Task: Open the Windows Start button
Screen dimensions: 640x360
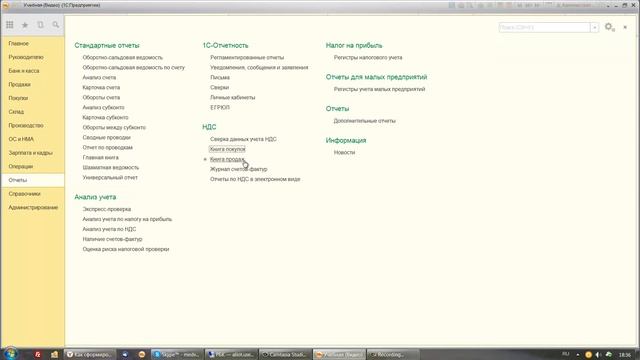Action: (x=10, y=353)
